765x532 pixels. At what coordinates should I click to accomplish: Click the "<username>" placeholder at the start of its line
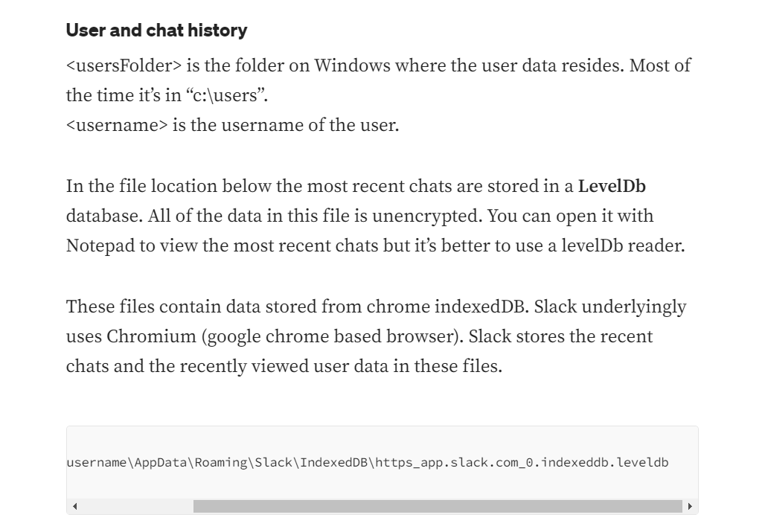point(117,125)
